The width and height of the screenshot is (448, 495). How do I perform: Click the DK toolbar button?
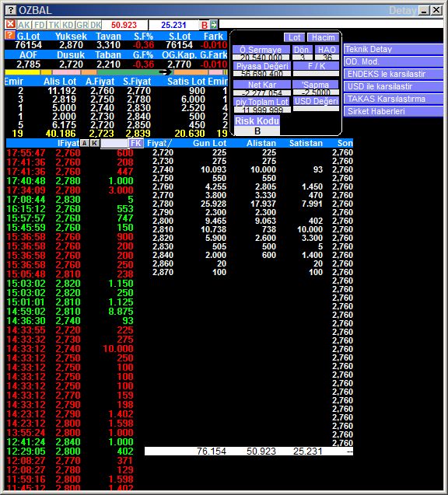point(96,25)
